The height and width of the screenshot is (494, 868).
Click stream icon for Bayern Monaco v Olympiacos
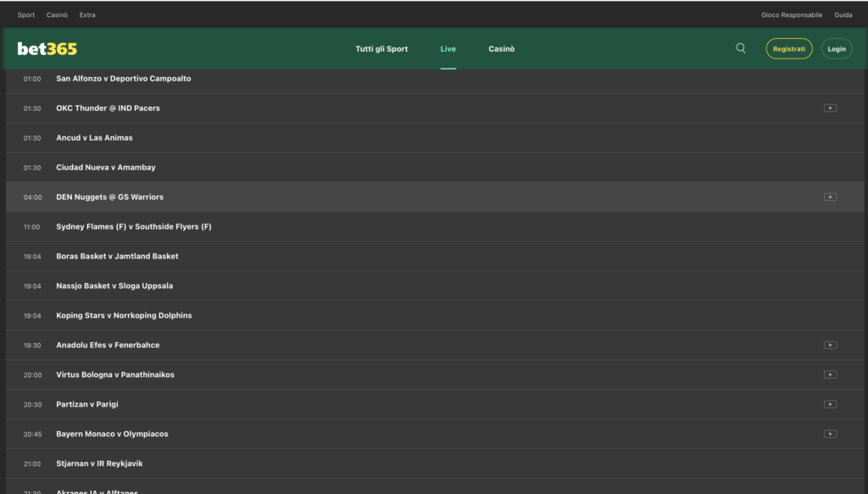830,435
